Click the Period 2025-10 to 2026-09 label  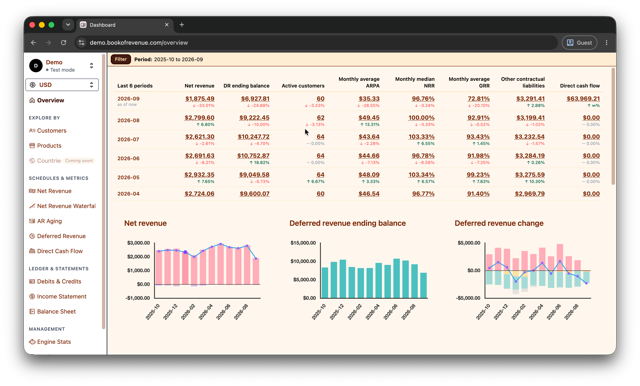click(x=169, y=59)
